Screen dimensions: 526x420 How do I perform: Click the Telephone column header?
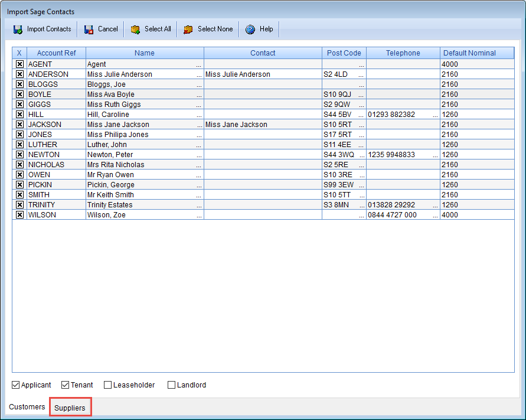point(403,53)
